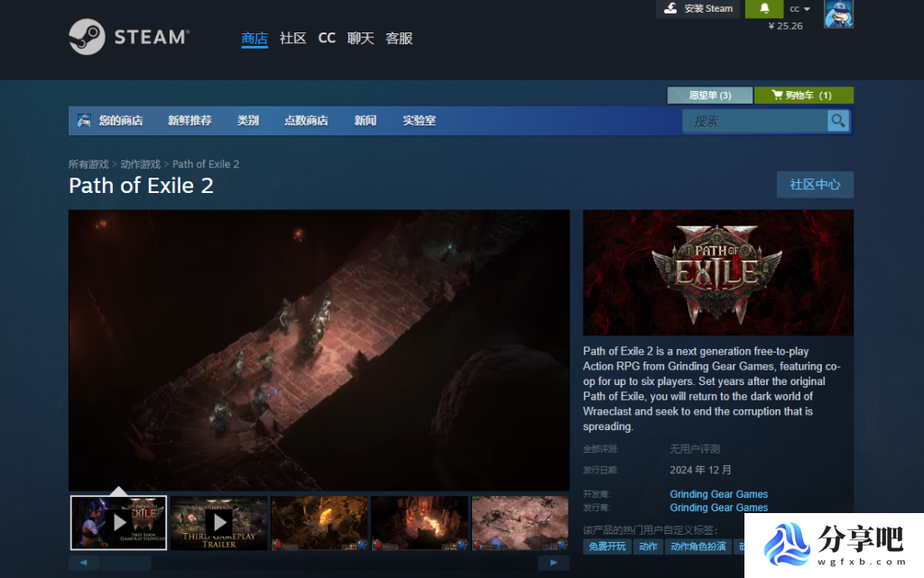Click the Path of Exile 2 breadcrumb
Image resolution: width=924 pixels, height=578 pixels.
206,164
